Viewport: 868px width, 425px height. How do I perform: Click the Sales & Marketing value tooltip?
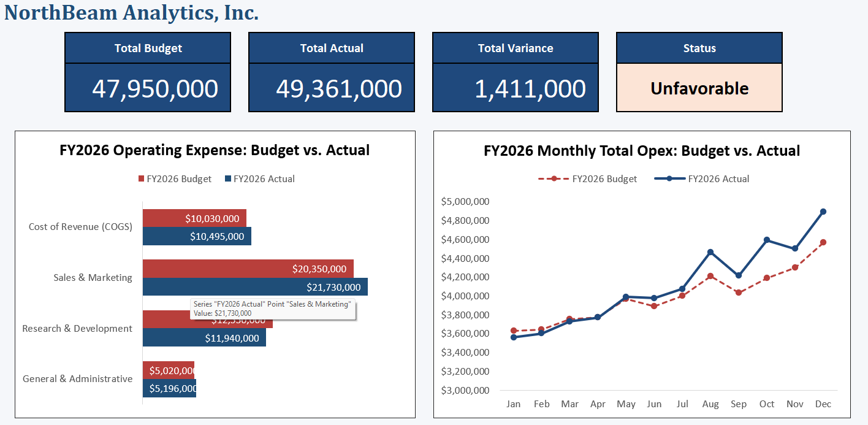273,308
